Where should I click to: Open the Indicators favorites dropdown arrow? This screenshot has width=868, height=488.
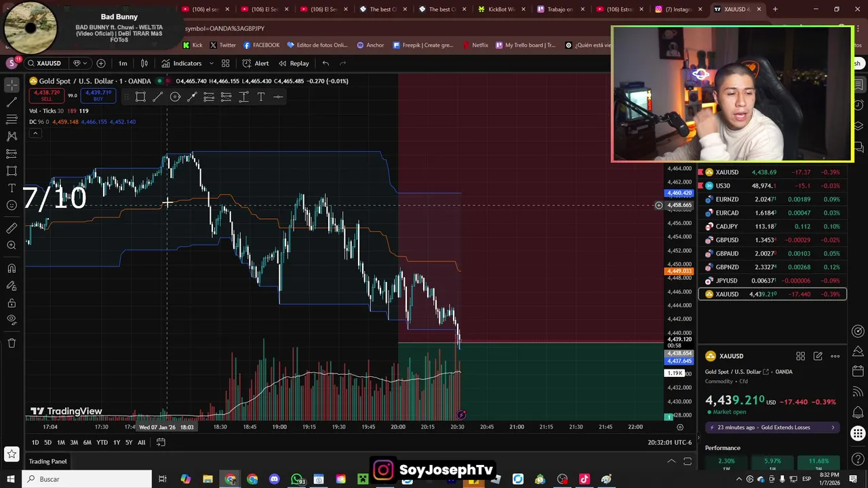[212, 63]
